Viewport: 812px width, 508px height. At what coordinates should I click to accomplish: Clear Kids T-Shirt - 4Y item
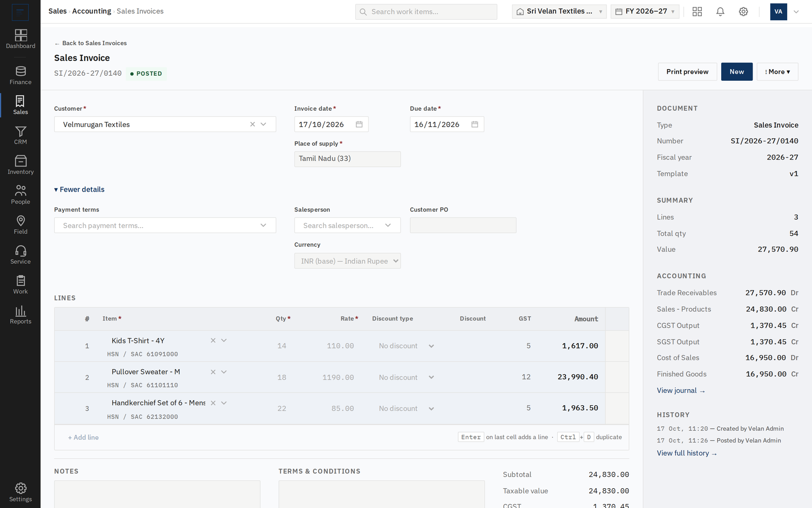point(213,340)
